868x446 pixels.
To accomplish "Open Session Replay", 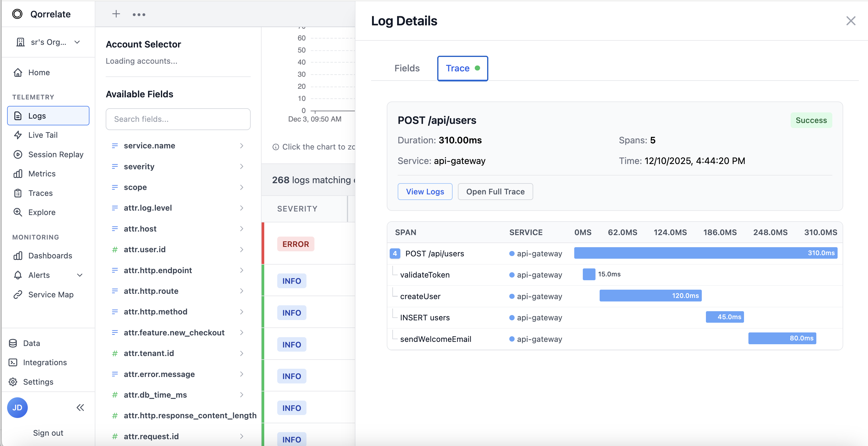I will pyautogui.click(x=56, y=154).
